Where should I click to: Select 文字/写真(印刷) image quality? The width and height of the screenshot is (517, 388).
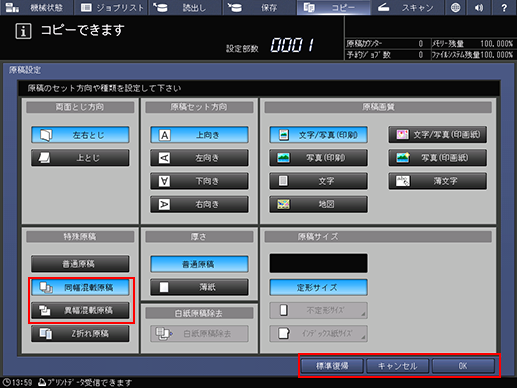(319, 135)
